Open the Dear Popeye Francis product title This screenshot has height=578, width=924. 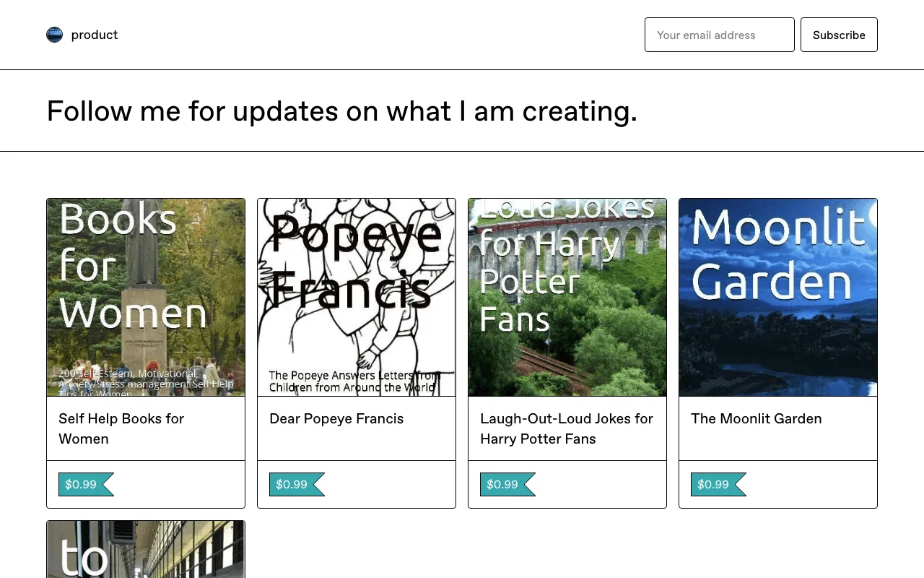(x=336, y=418)
